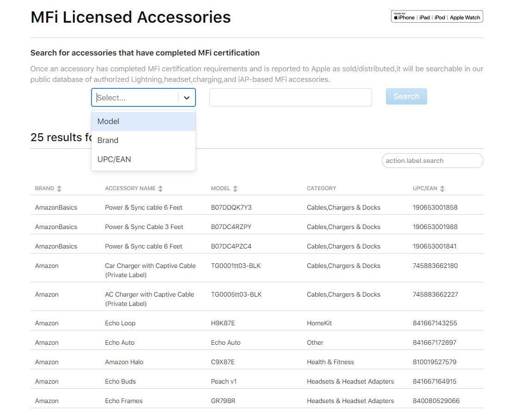The height and width of the screenshot is (410, 532).
Task: Click the Apple Watch label on the badge
Action: 465,18
